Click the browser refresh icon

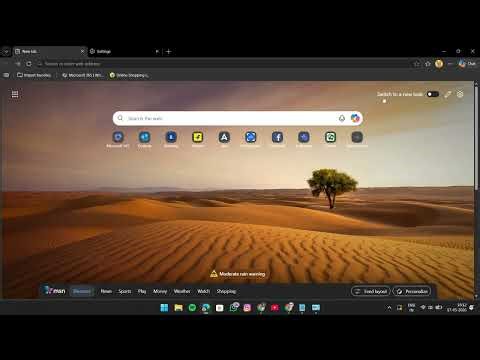(x=29, y=64)
